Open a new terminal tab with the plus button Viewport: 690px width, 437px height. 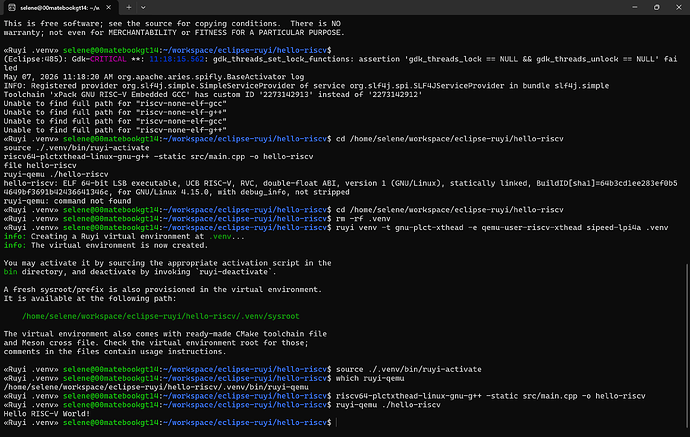128,7
